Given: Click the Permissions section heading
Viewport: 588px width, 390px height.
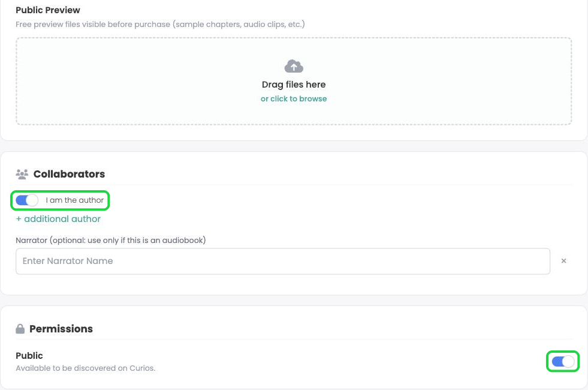Looking at the screenshot, I should click(x=61, y=329).
